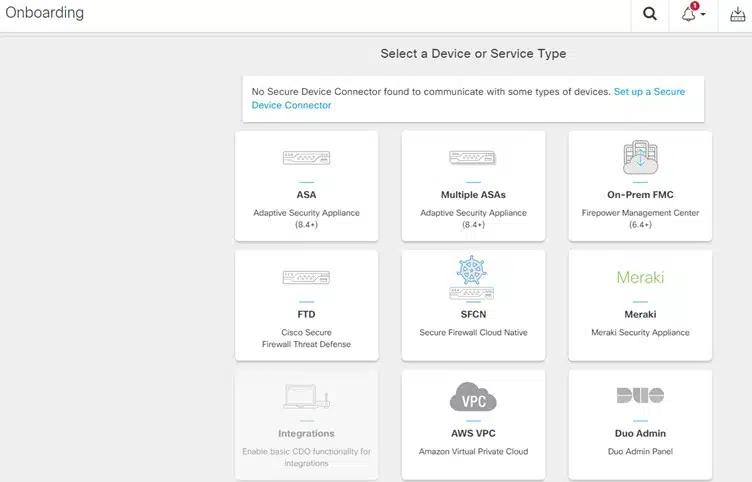This screenshot has width=752, height=482.
Task: Click the Onboarding page heading
Action: (x=45, y=12)
